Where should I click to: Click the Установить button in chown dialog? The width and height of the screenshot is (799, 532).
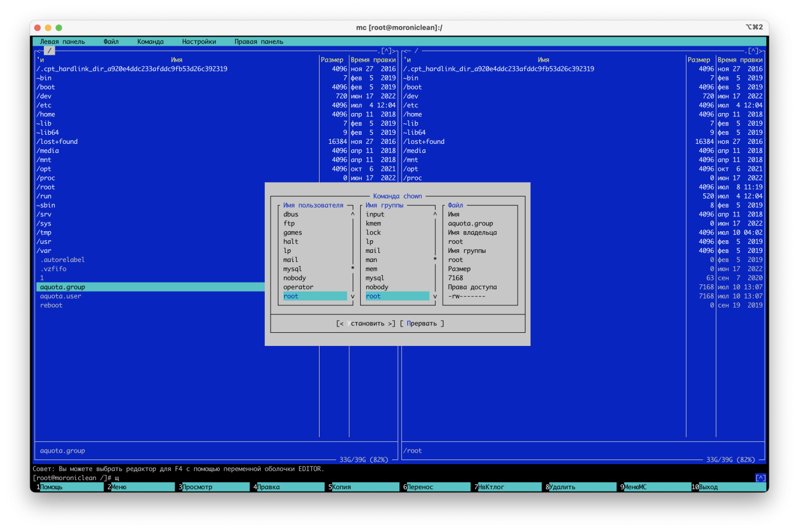366,324
